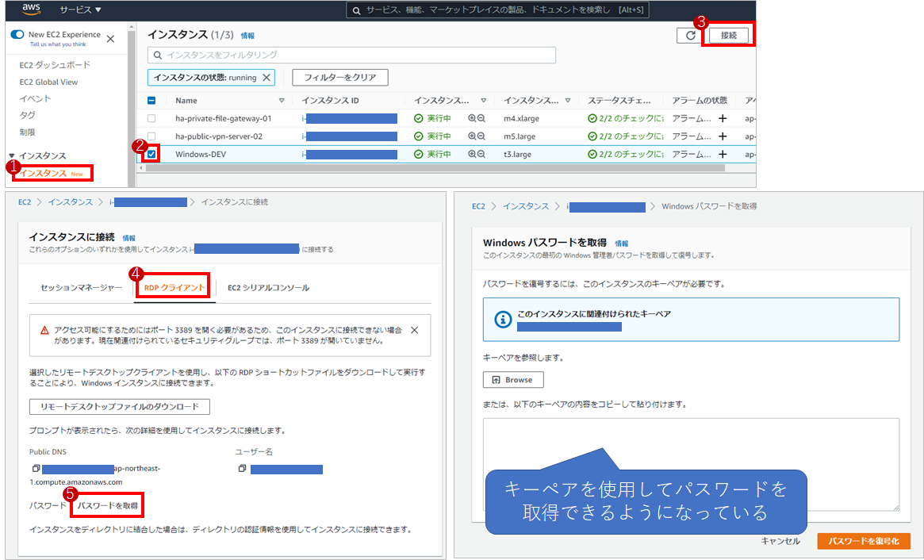Click EC2 breadcrumb in Windows パスワードを取得 page
Viewport: 924px width, 560px height.
click(x=478, y=206)
